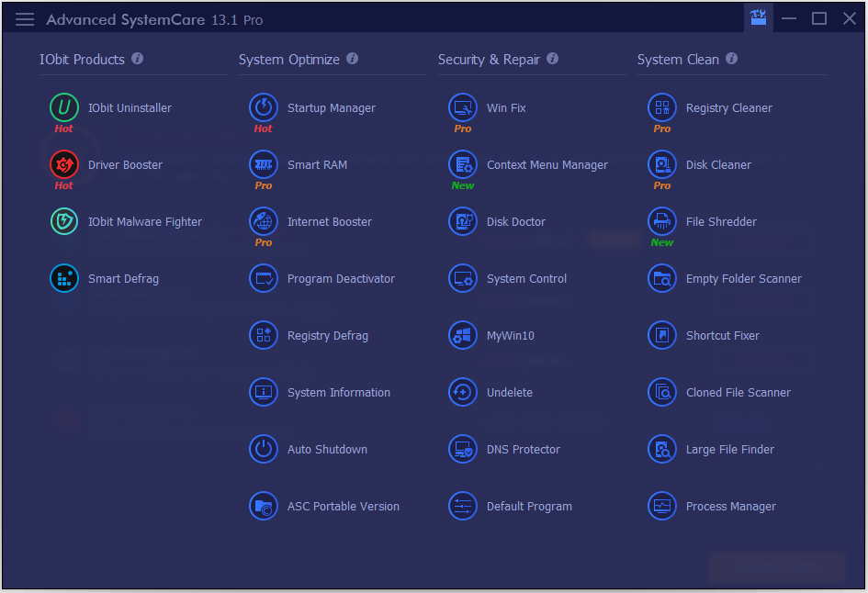Launch Shortcut Fixer icon
The width and height of the screenshot is (868, 593).
tap(662, 335)
